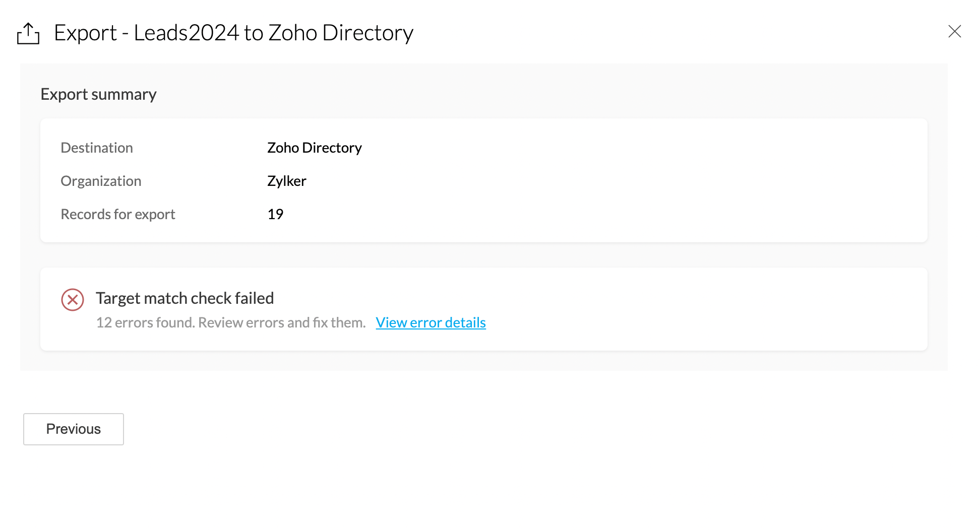This screenshot has width=980, height=531.
Task: Open the View error details link
Action: click(x=431, y=322)
